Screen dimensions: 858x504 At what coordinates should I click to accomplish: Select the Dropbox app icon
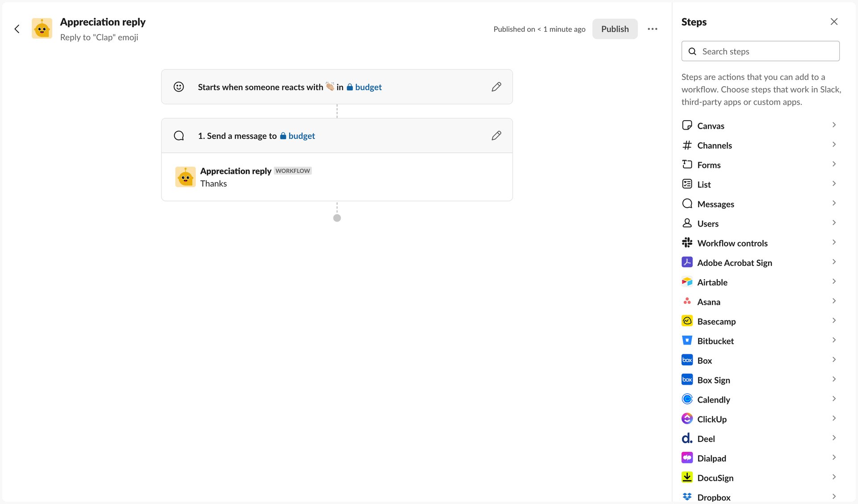click(x=687, y=497)
